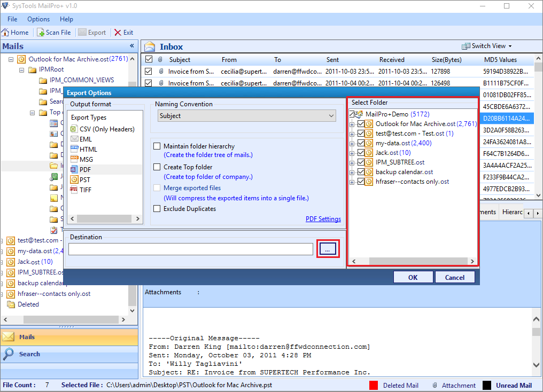Screen dimensions: 543x392
Task: Click the Deleted folder icon
Action: tap(11, 304)
